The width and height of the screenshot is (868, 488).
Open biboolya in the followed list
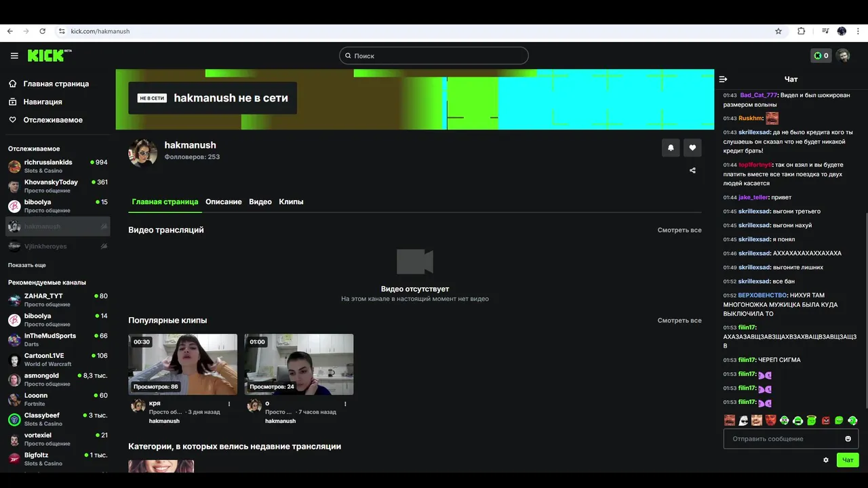click(x=58, y=206)
